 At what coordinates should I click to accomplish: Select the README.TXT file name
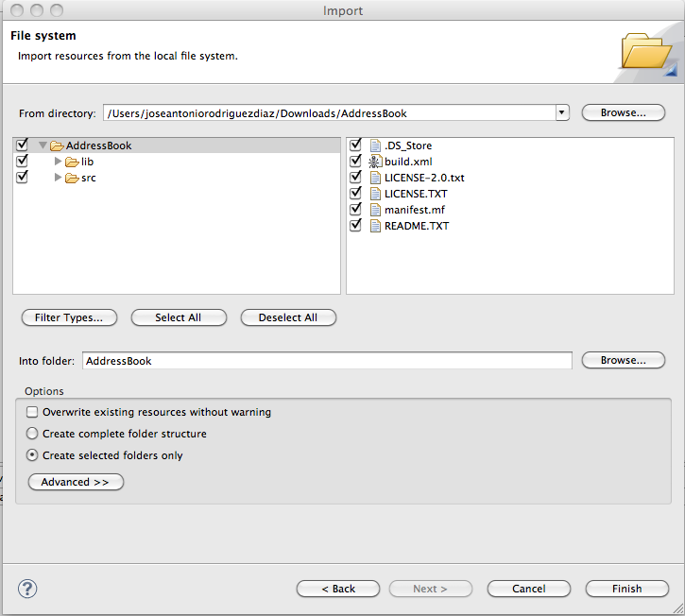tap(417, 226)
